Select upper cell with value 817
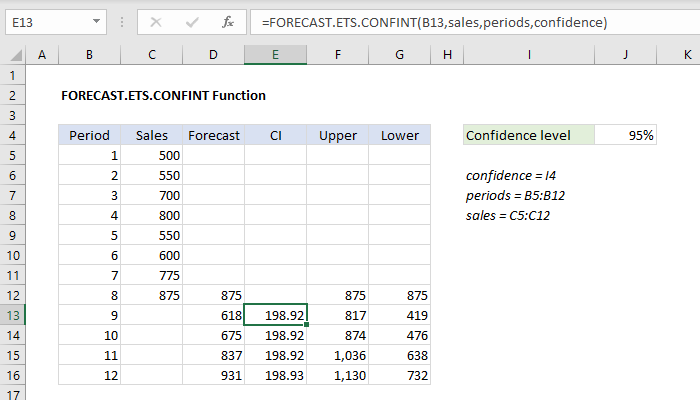Image resolution: width=700 pixels, height=400 pixels. coord(338,315)
